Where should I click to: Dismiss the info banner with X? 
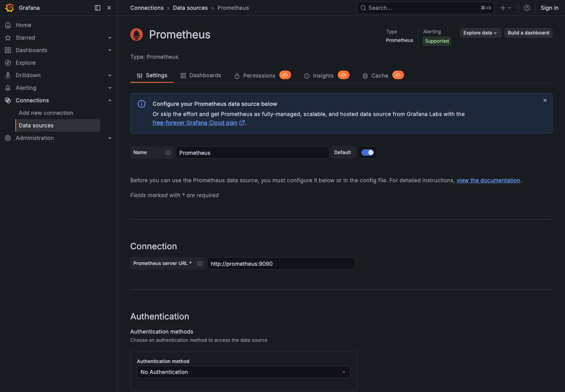[545, 100]
